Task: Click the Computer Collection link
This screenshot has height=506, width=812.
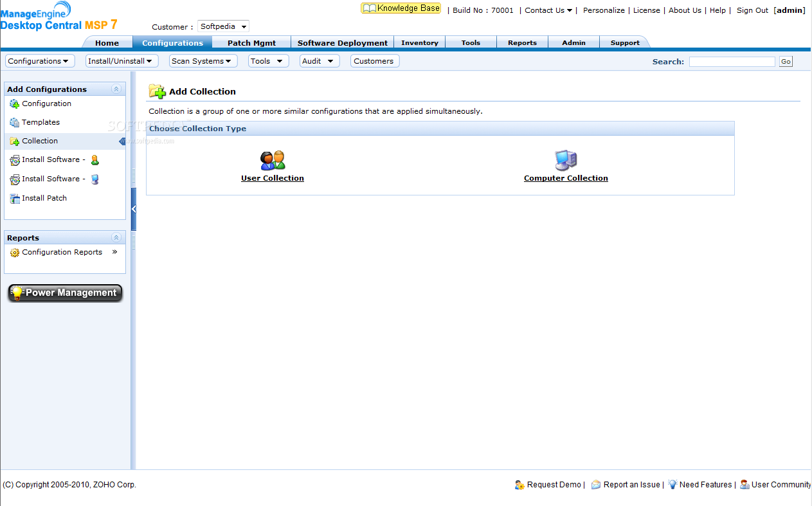Action: click(x=566, y=178)
